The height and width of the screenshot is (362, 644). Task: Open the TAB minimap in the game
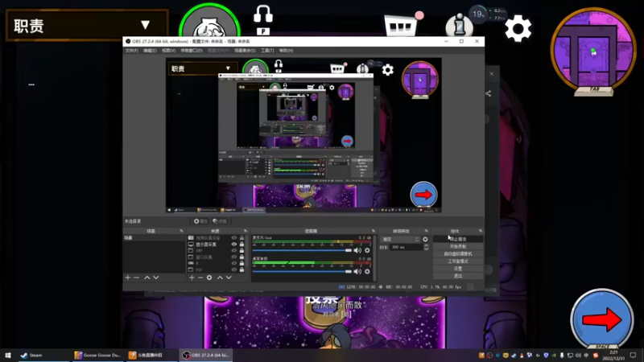coord(593,51)
